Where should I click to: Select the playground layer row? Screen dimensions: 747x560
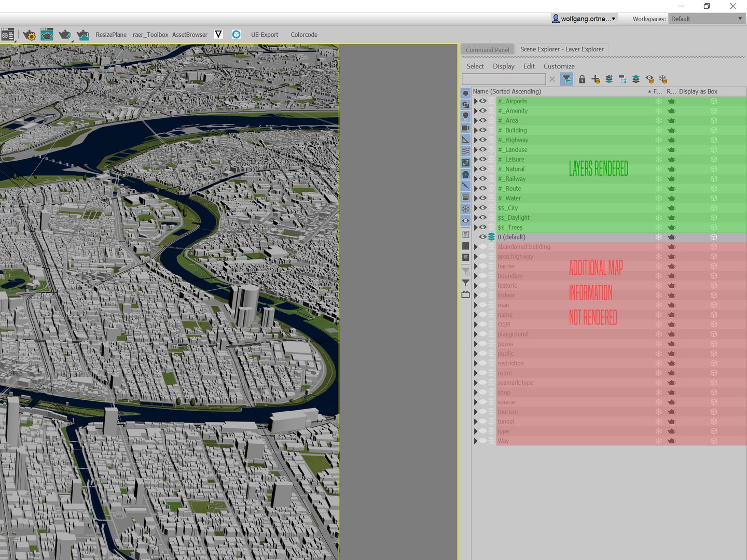[x=609, y=334]
